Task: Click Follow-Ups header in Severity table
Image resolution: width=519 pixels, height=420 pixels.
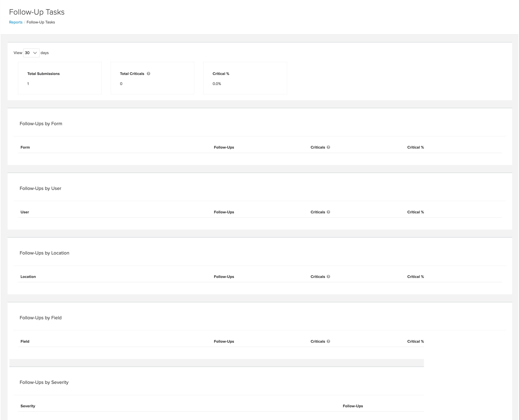Action: [x=353, y=406]
